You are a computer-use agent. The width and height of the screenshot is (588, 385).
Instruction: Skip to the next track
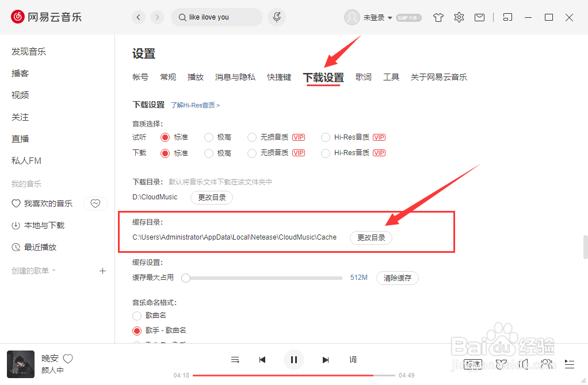[x=326, y=360]
